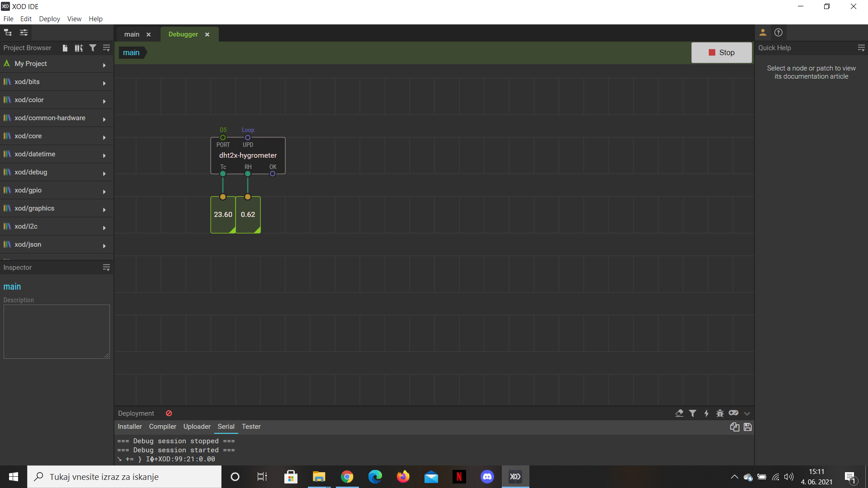Image resolution: width=868 pixels, height=488 pixels.
Task: Stop the debug session
Action: pyautogui.click(x=722, y=52)
